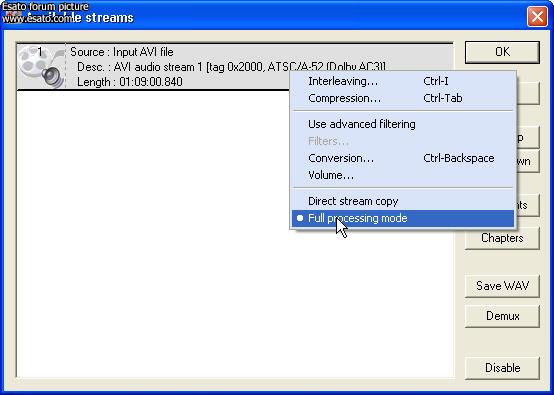The height and width of the screenshot is (395, 554).
Task: Close the streams dialog window
Action: point(537,16)
